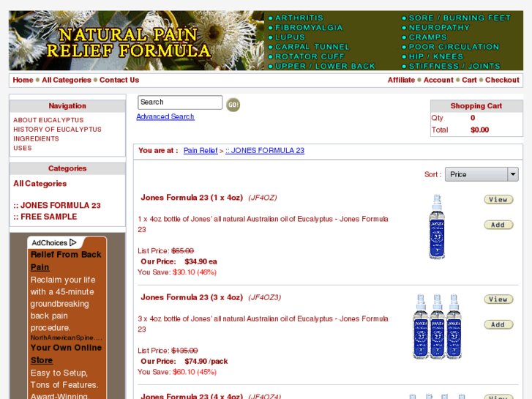Open the Sort dropdown showing Price
Image resolution: width=532 pixels, height=399 pixels.
(482, 174)
